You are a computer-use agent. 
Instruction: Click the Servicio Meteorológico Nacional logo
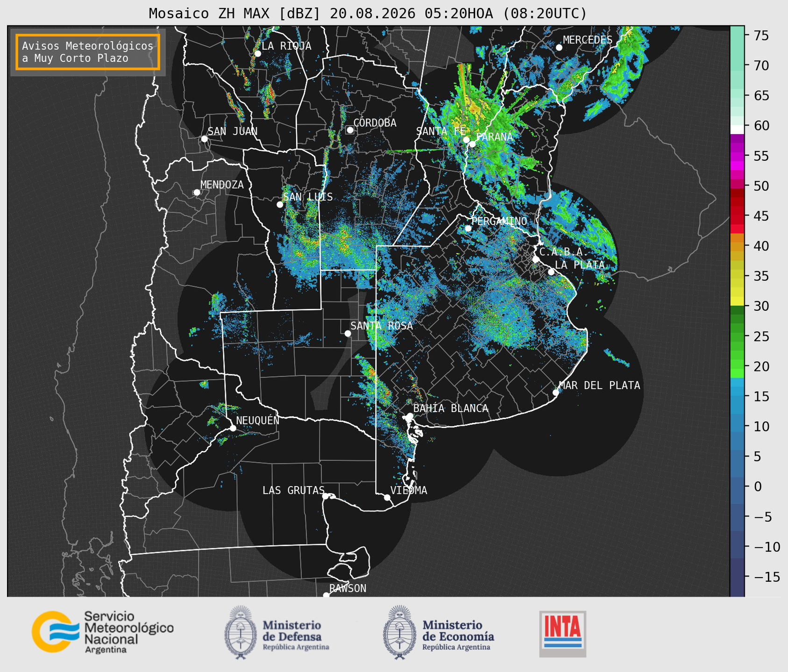tap(103, 632)
